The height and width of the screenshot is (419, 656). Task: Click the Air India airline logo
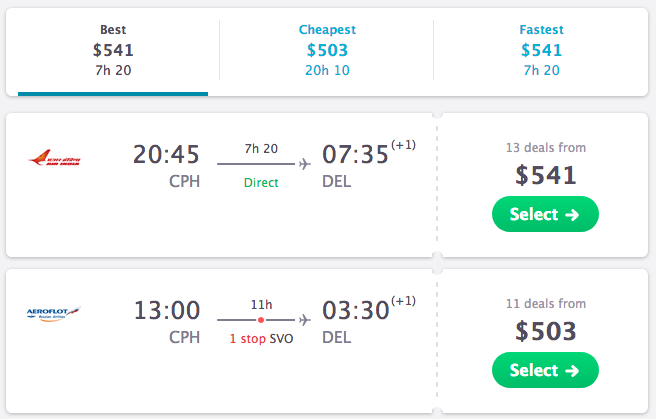54,158
